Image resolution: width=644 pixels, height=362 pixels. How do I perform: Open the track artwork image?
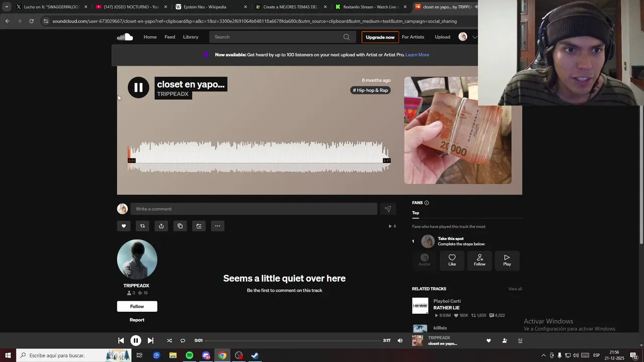(458, 130)
